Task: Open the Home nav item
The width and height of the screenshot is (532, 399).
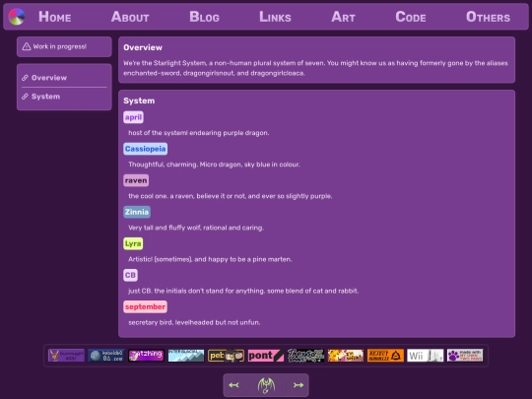Action: (x=54, y=17)
